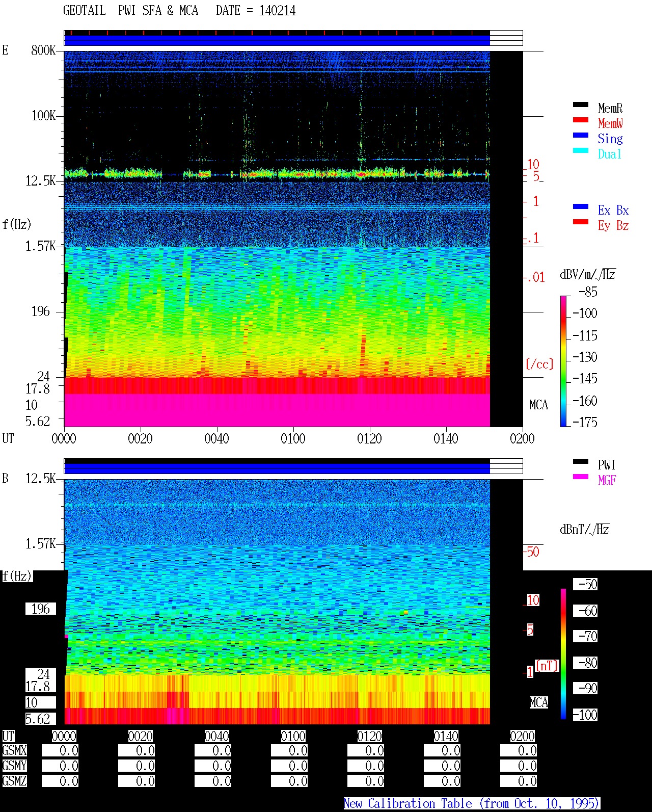This screenshot has width=652, height=812.
Task: Click the dBV/m/√Hz vertical color scale bar
Action: point(563,361)
